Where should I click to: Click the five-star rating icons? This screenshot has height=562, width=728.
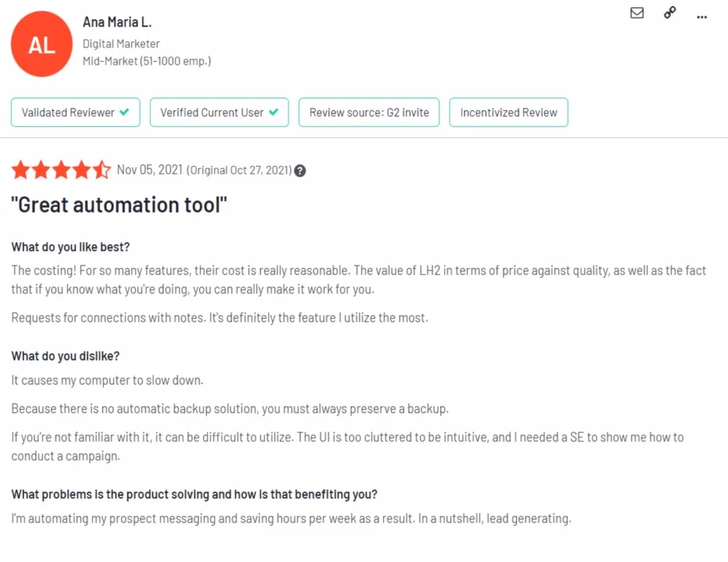[61, 170]
